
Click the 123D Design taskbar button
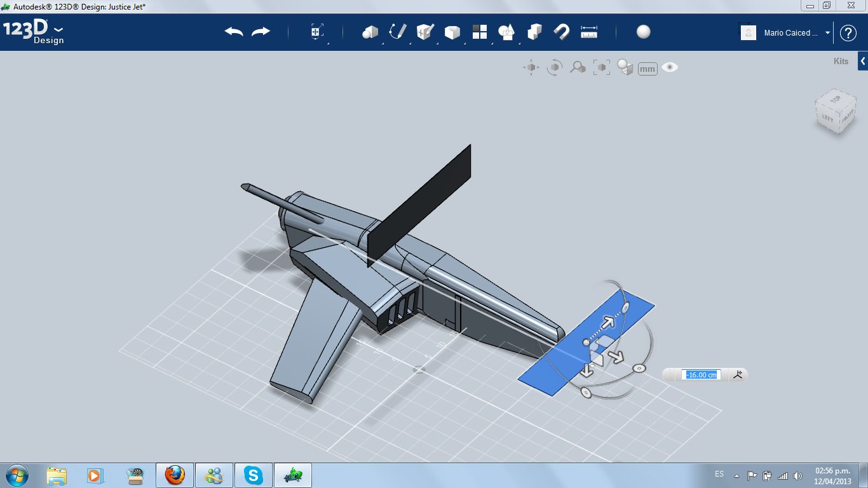pos(293,475)
